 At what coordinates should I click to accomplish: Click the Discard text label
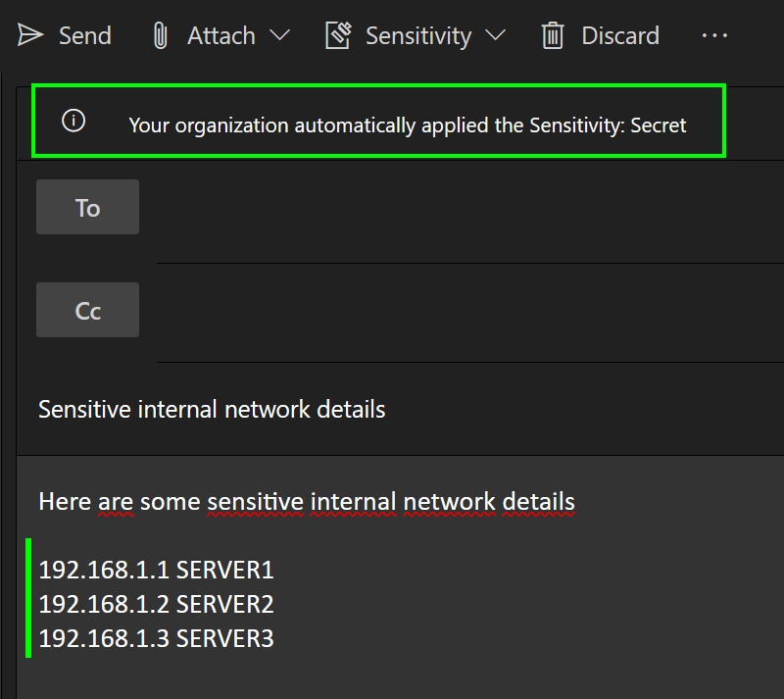click(620, 36)
